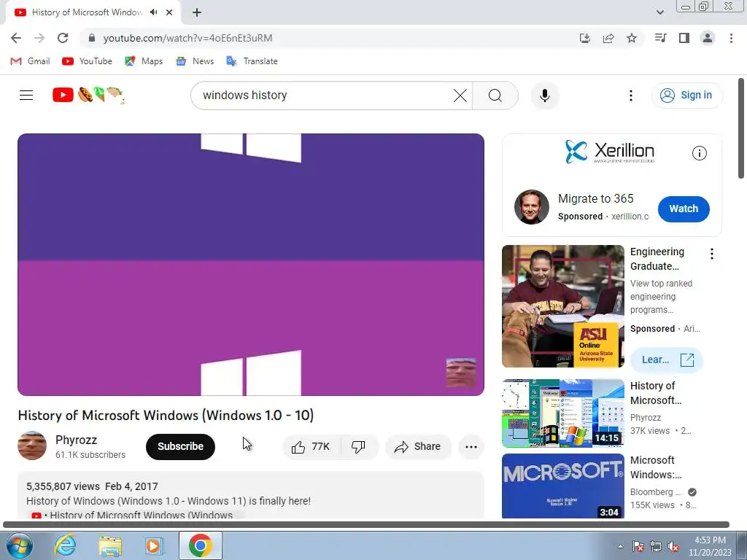Click the video player area

[251, 264]
